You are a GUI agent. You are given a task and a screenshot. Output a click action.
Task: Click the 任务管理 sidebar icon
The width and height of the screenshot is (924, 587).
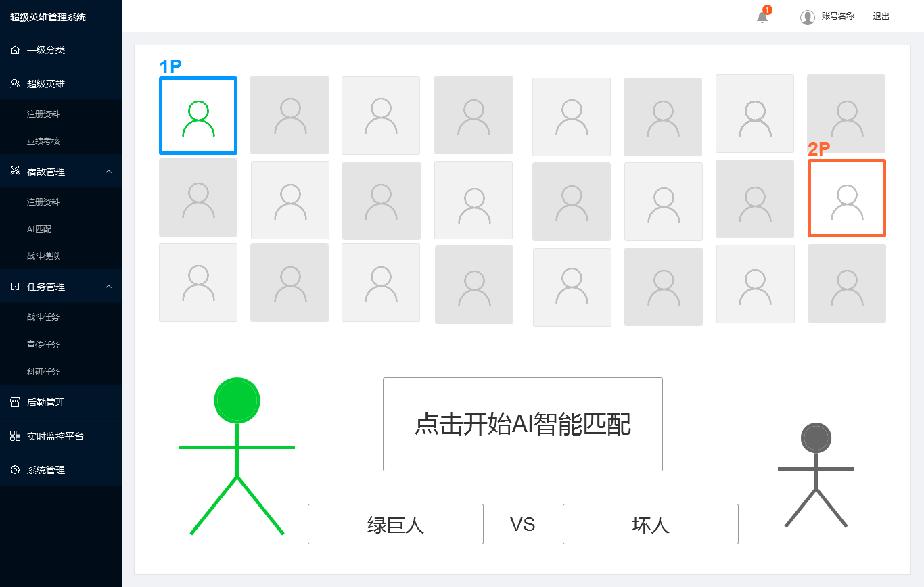[15, 286]
